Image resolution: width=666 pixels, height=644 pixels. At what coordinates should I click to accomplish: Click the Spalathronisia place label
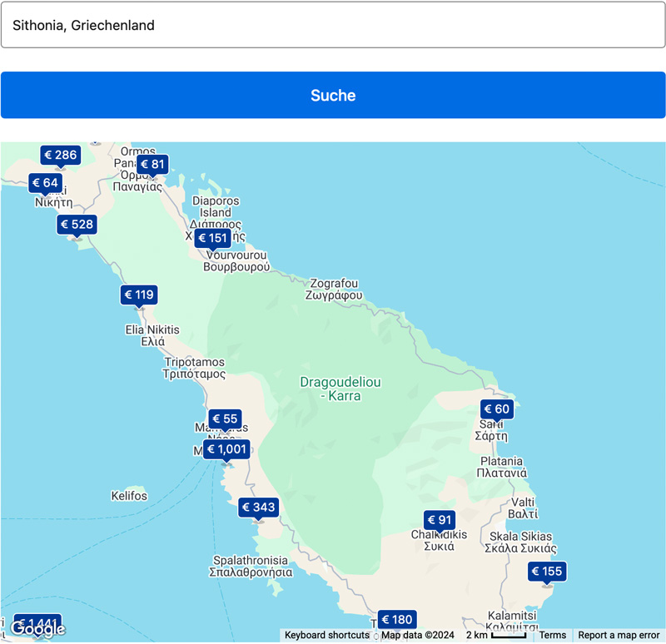251,567
